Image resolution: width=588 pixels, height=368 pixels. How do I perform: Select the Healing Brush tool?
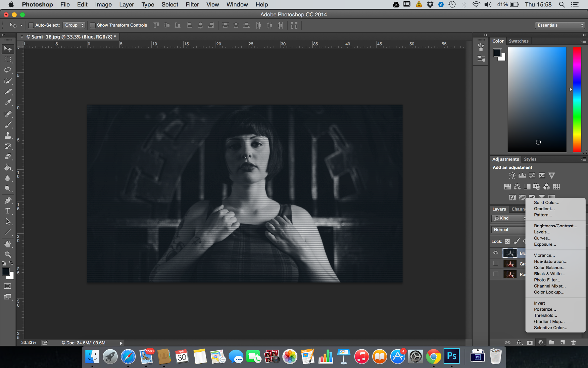click(x=7, y=114)
